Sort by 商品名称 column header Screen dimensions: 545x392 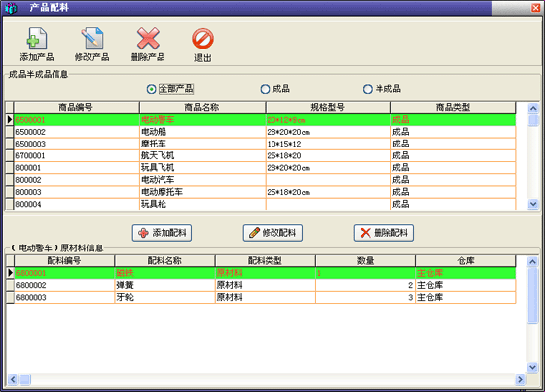point(202,107)
